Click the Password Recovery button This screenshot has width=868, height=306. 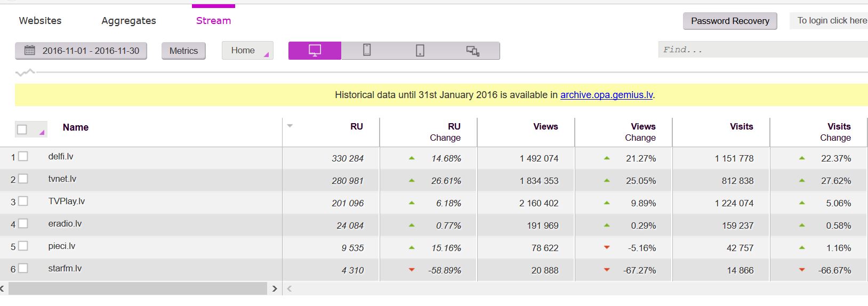pos(730,21)
